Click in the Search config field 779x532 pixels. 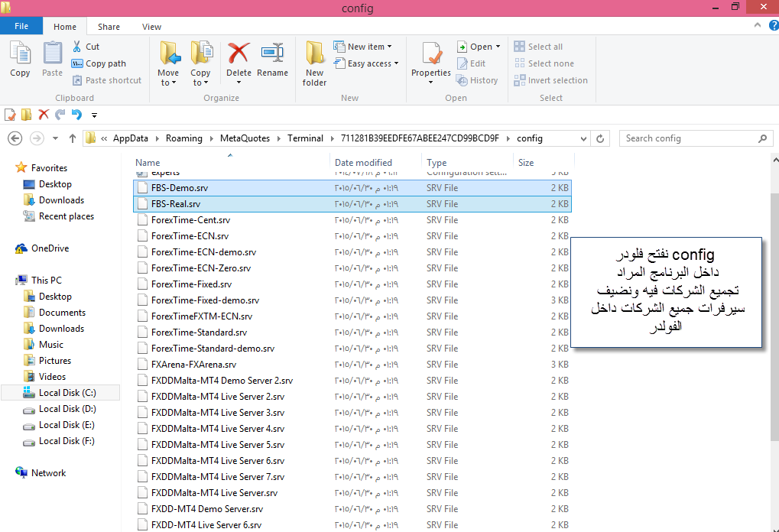tap(688, 138)
